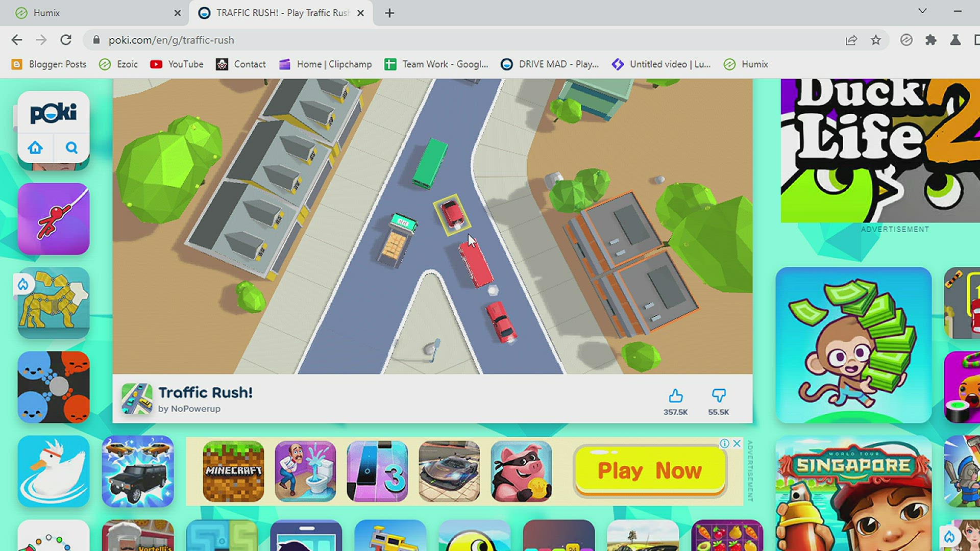
Task: Click the Poki home icon
Action: tap(35, 148)
